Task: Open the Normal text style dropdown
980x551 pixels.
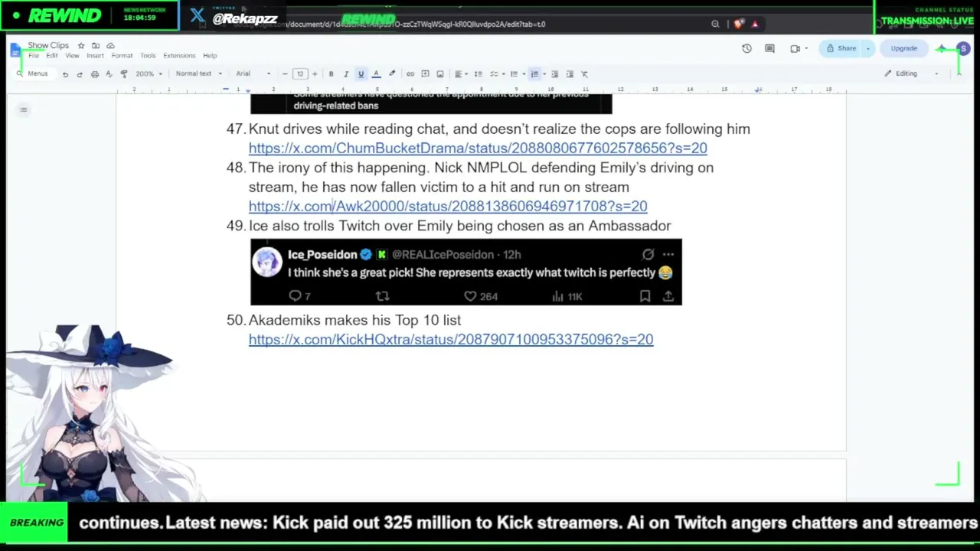Action: pos(198,74)
